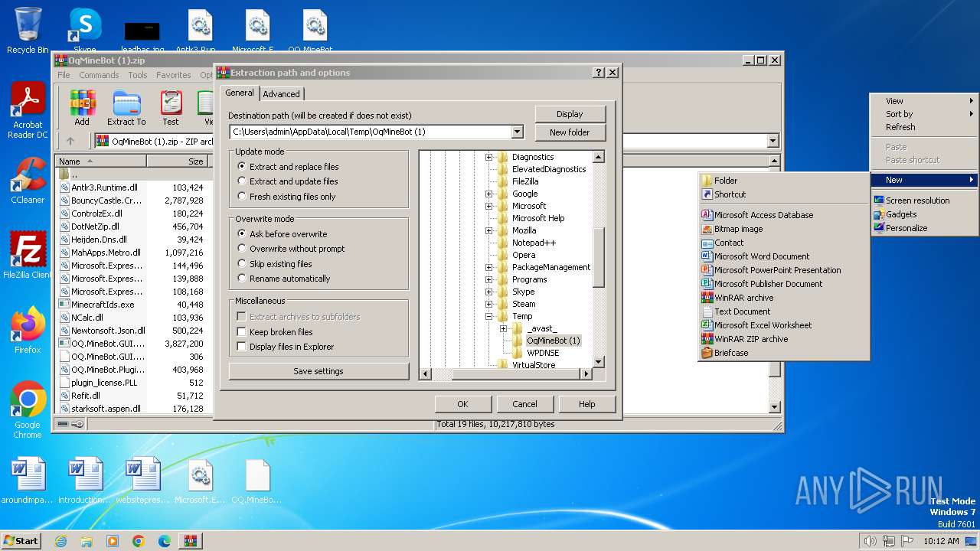The image size is (980, 551).
Task: Choose Text Document in New submenu
Action: click(783, 311)
